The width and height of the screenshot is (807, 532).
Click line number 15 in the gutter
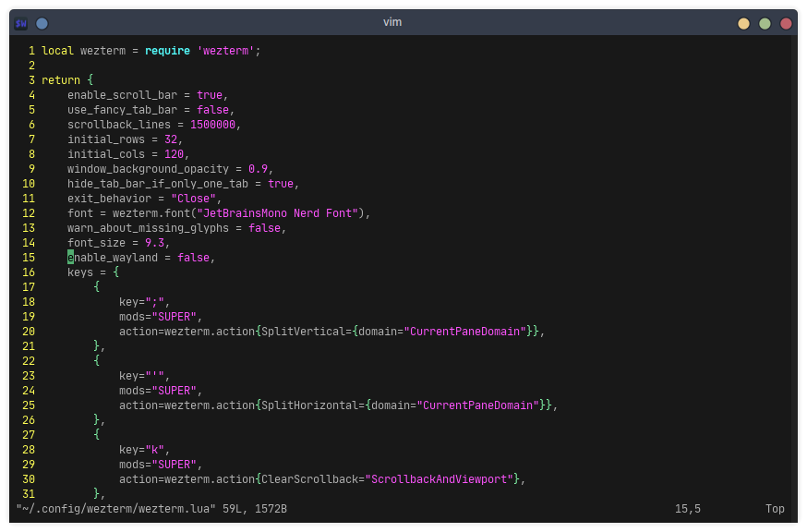pos(28,257)
